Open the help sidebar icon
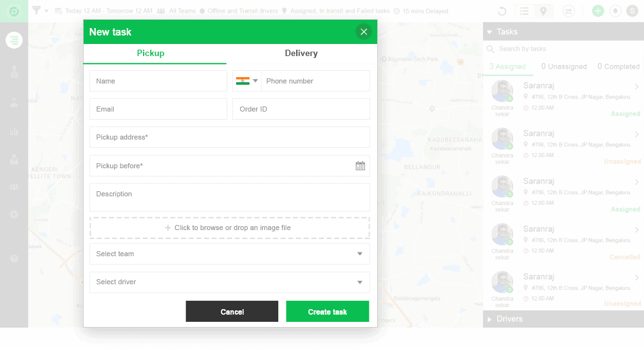This screenshot has width=644, height=348. [14, 259]
